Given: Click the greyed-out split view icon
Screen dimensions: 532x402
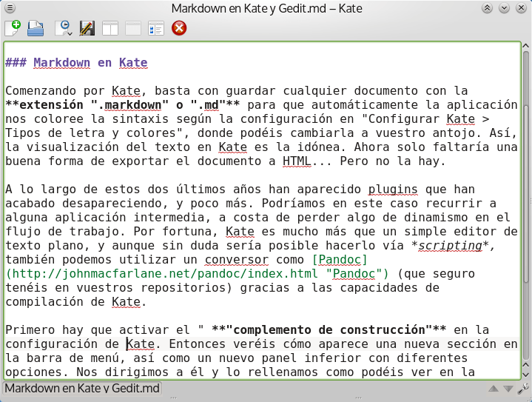Looking at the screenshot, I should [133, 29].
